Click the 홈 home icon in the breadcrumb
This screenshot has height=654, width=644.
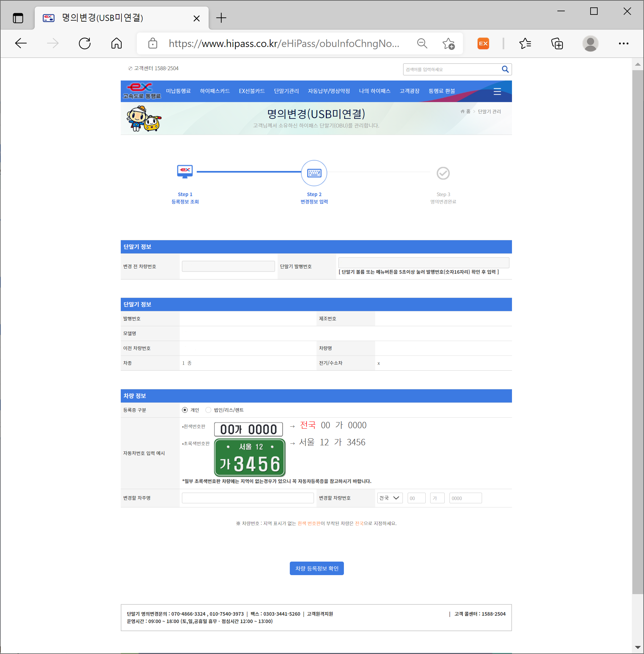(462, 112)
